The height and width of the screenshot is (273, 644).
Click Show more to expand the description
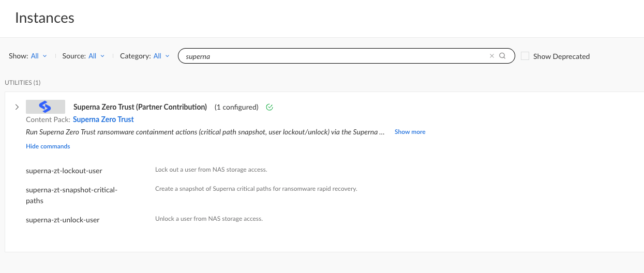(x=410, y=132)
